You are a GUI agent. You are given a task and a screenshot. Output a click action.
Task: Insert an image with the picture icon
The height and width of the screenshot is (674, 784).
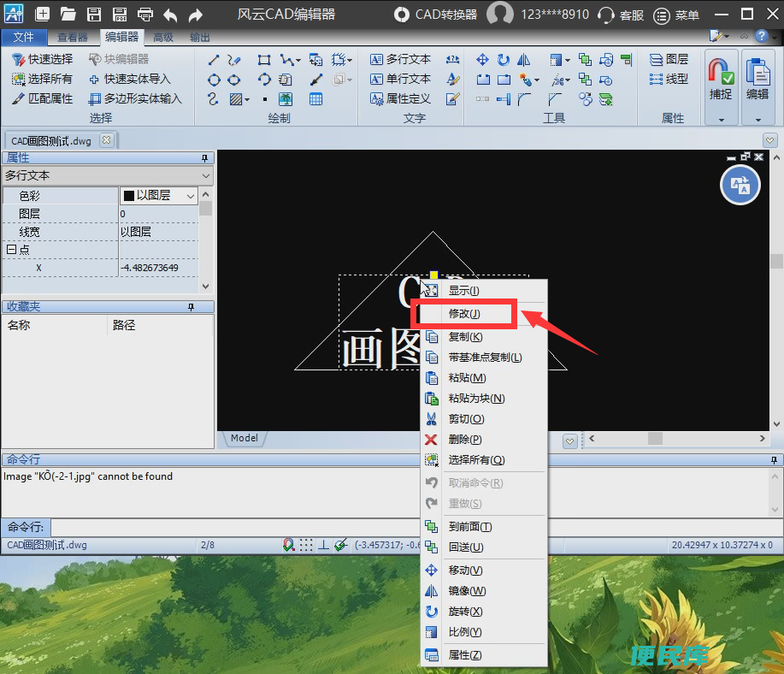[286, 99]
